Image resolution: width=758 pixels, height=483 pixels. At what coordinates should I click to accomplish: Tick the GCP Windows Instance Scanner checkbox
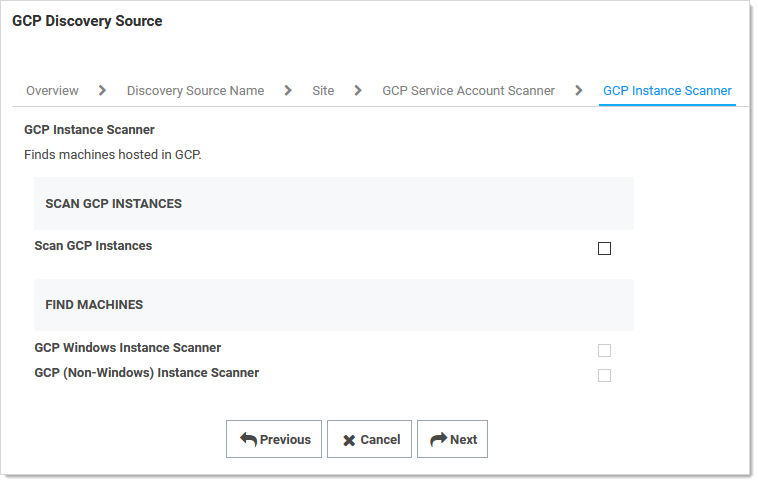click(x=604, y=350)
